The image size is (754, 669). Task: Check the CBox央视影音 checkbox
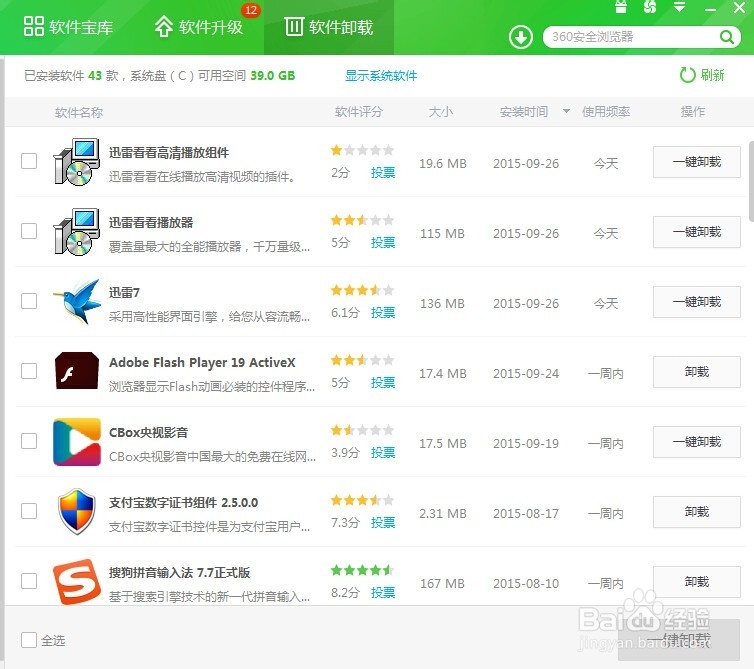tap(29, 441)
